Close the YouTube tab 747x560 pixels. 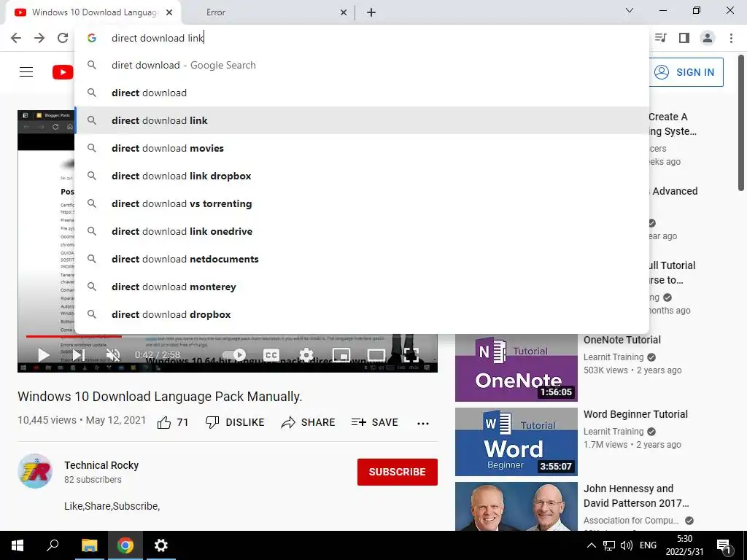point(169,12)
